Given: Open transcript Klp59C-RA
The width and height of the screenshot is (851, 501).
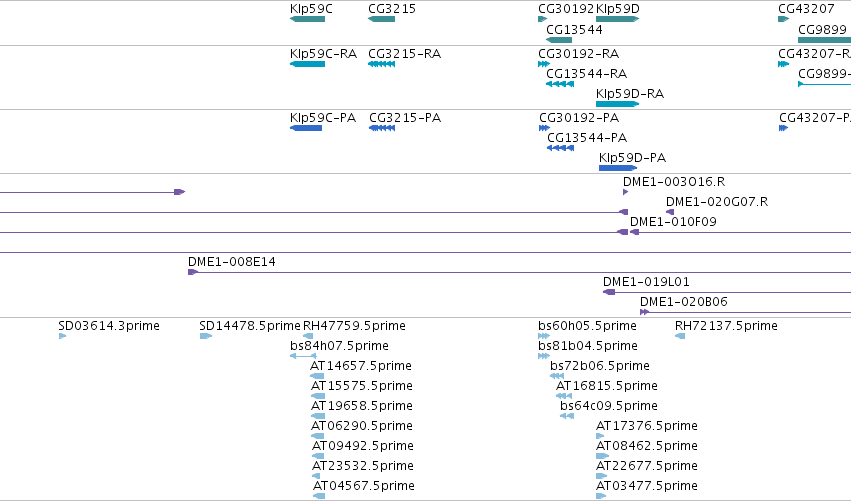Looking at the screenshot, I should click(307, 64).
